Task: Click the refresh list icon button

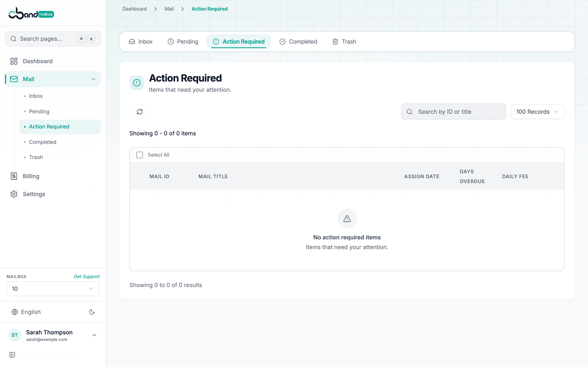Action: (x=139, y=112)
